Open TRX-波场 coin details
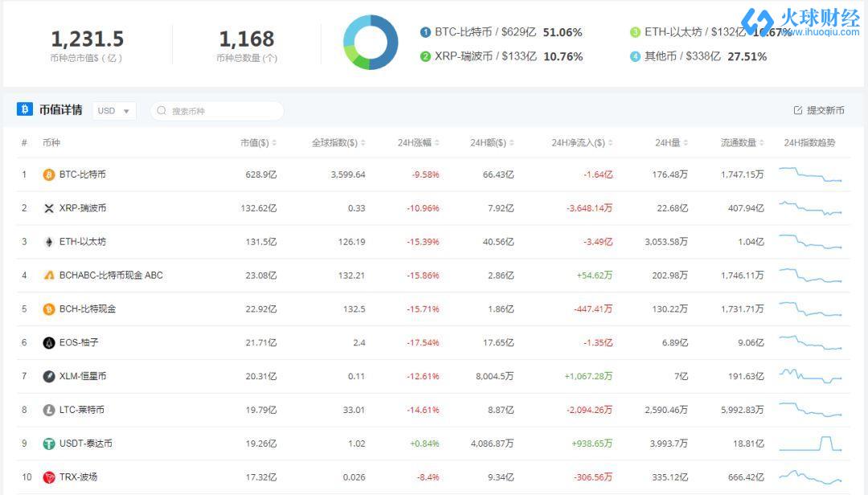This screenshot has width=868, height=495. (x=78, y=477)
